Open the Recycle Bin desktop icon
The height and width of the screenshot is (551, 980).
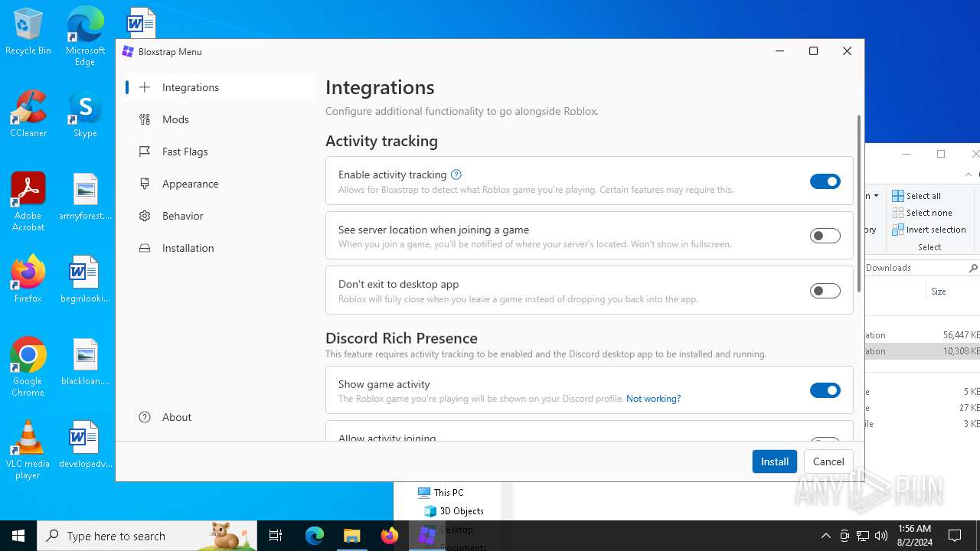tap(28, 31)
